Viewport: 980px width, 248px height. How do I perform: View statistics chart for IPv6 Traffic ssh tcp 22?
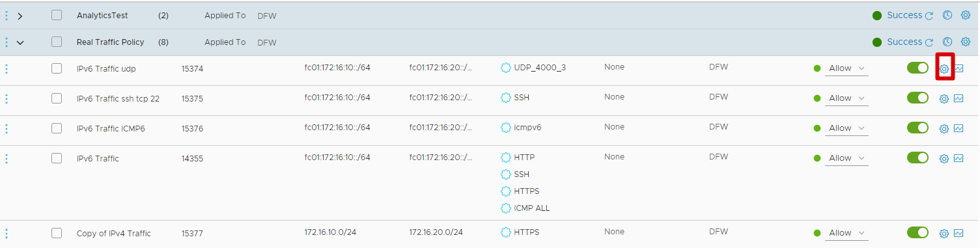point(959,98)
